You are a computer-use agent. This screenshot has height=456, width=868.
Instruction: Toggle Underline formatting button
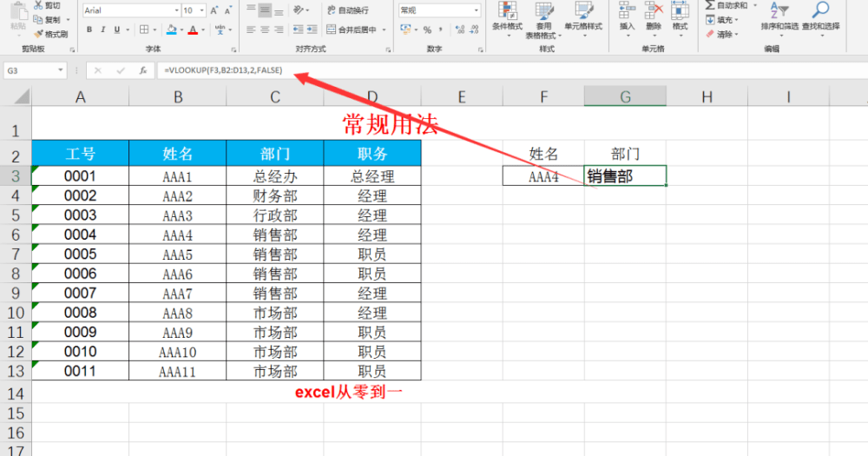117,30
